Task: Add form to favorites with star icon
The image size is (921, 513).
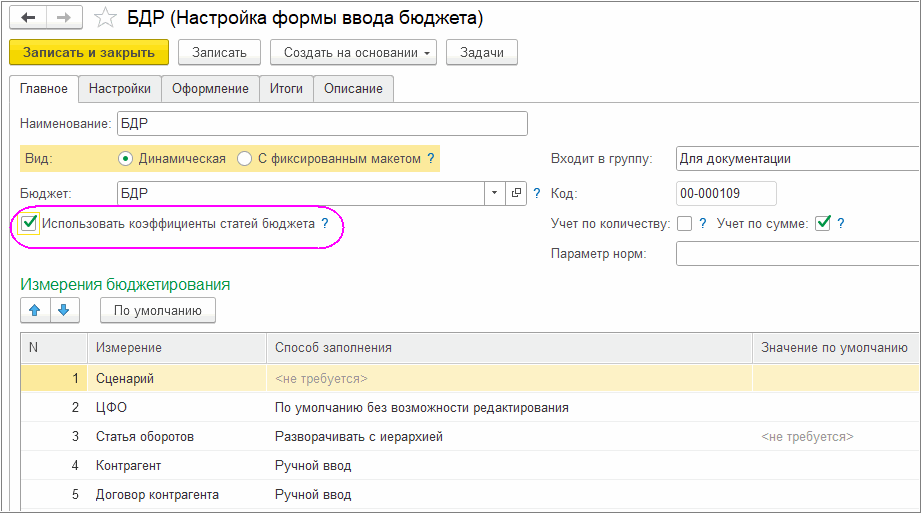Action: (105, 18)
